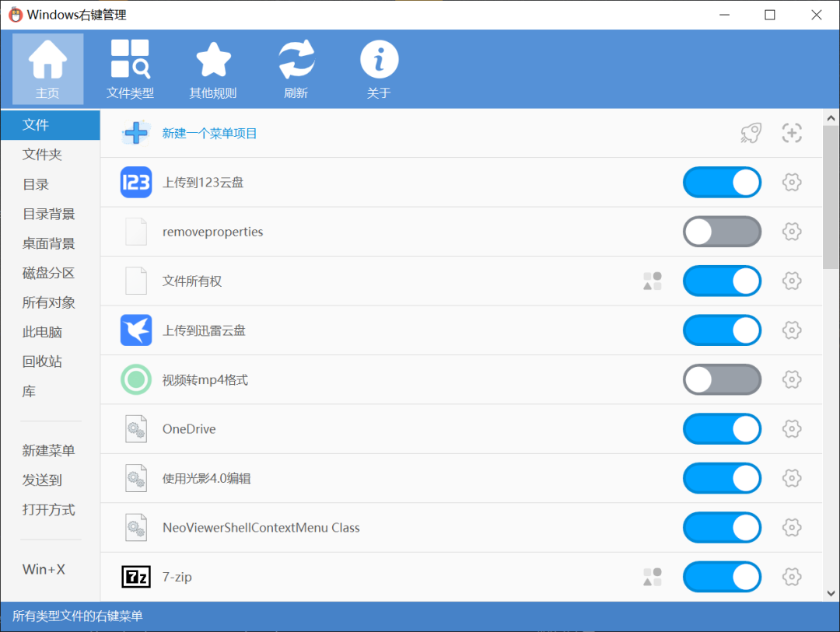Viewport: 840px width, 632px height.
Task: Open settings gear for 上传到迅雷云盘
Action: (792, 330)
